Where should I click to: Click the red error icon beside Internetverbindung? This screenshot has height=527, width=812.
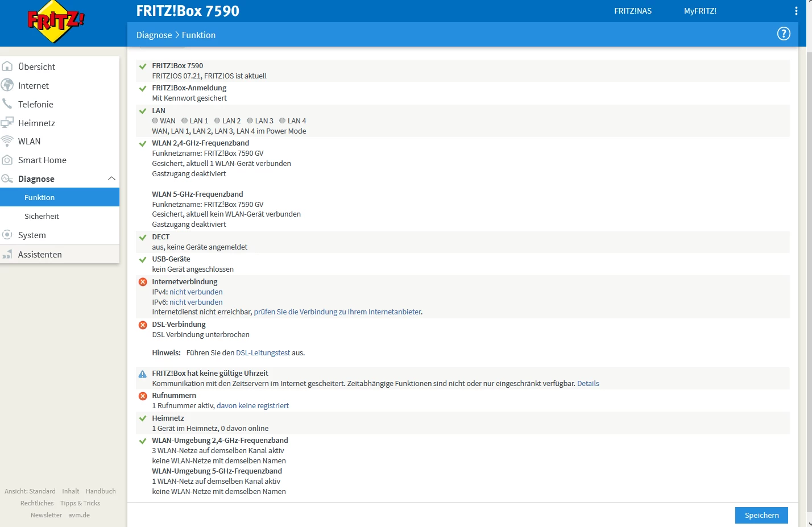pos(143,282)
